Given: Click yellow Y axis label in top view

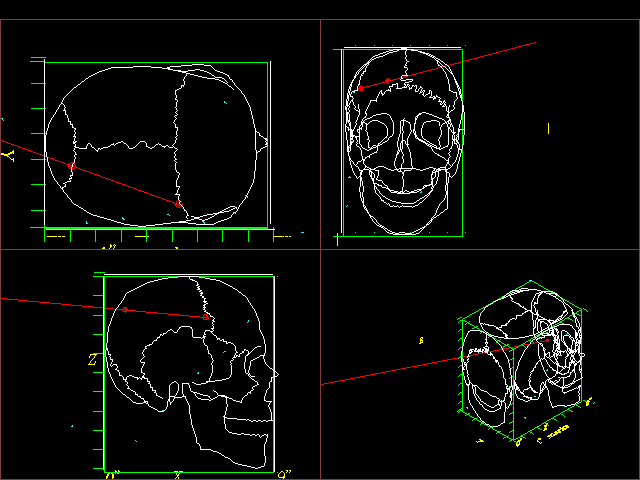Looking at the screenshot, I should point(9,155).
